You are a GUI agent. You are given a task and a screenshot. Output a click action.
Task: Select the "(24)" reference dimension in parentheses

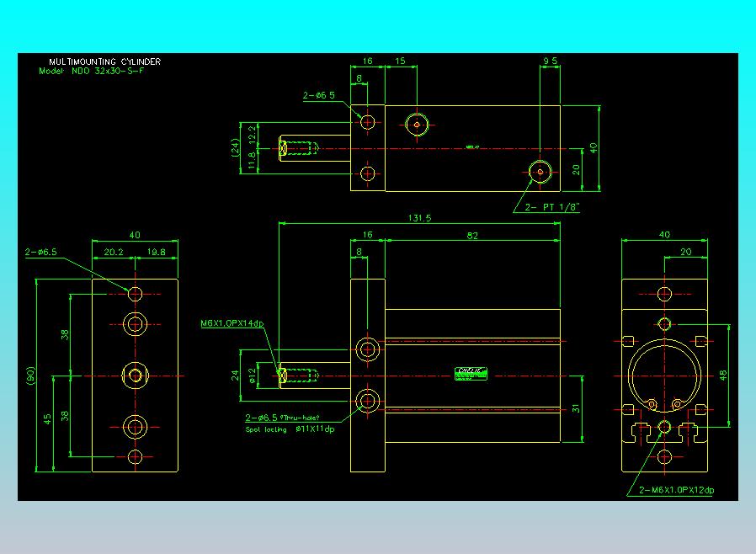(235, 148)
